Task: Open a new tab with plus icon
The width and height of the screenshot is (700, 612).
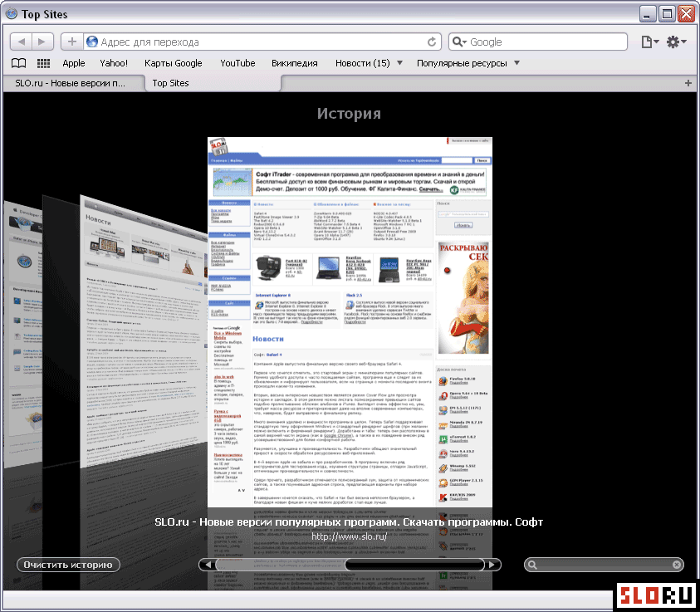Action: tap(688, 83)
